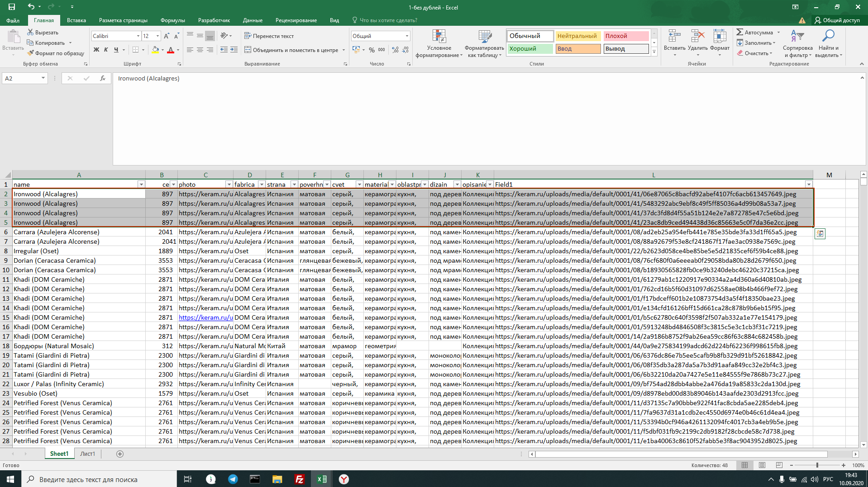Align text to the top of cell
Screen dimensions: 868x487
(x=190, y=35)
